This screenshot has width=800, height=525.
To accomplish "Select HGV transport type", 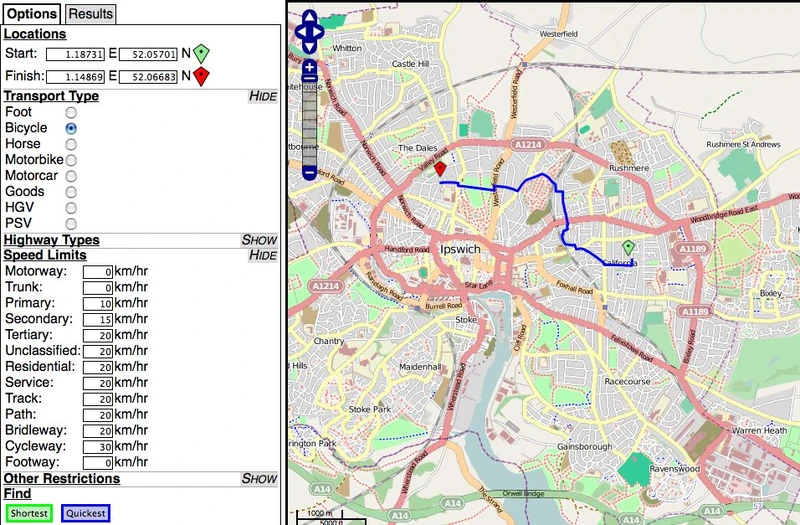I will coord(71,208).
